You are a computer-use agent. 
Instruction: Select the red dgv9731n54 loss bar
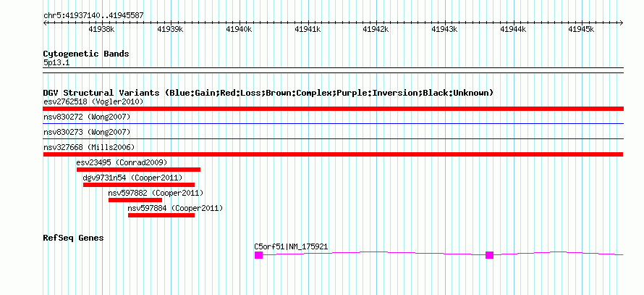pos(139,185)
